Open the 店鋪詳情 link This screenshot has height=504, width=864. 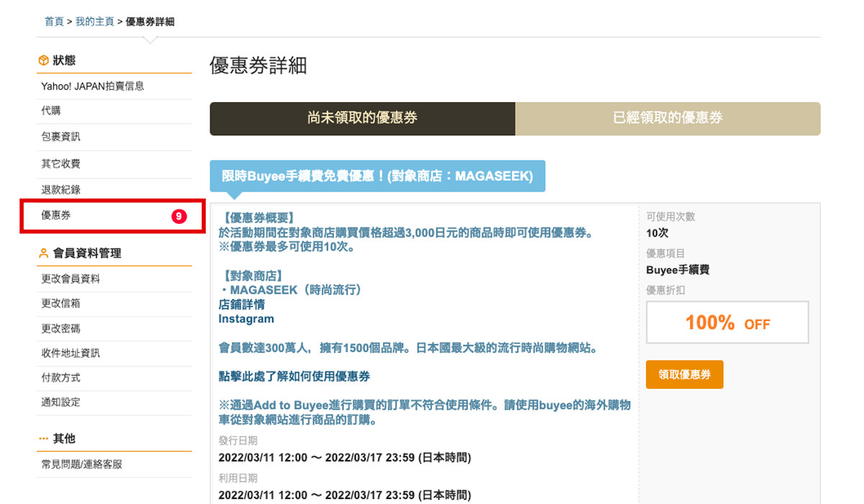[241, 305]
